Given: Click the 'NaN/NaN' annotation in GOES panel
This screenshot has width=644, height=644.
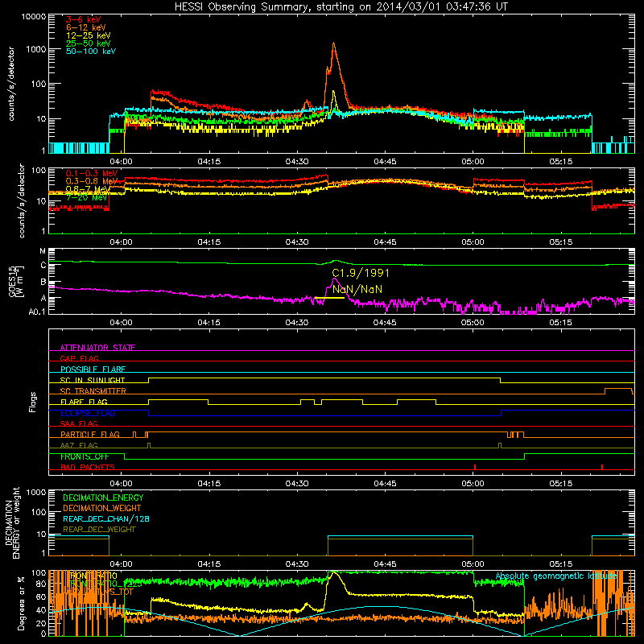Looking at the screenshot, I should pos(357,289).
